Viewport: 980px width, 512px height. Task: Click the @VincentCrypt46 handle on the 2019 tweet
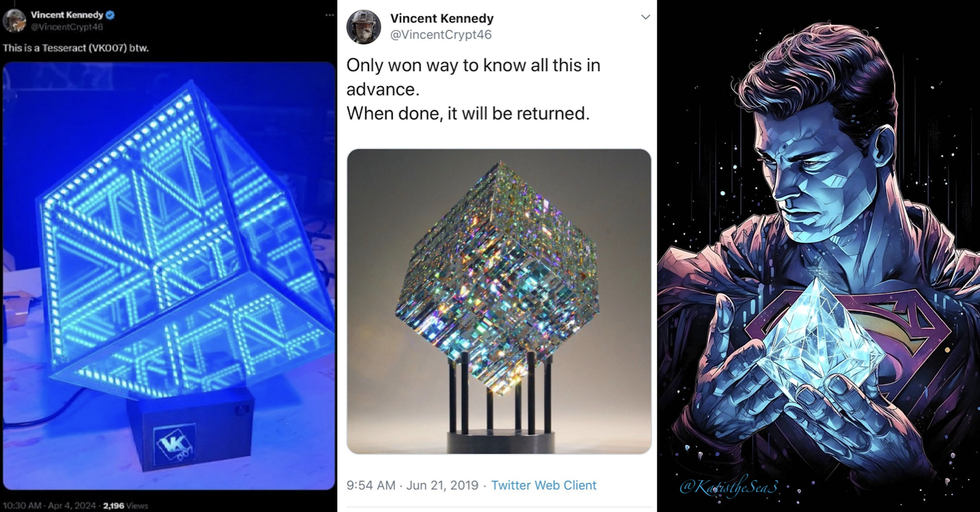(x=440, y=35)
